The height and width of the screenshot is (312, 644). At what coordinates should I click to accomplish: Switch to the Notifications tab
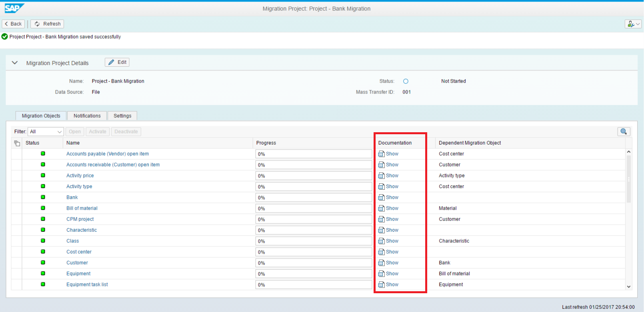point(87,116)
